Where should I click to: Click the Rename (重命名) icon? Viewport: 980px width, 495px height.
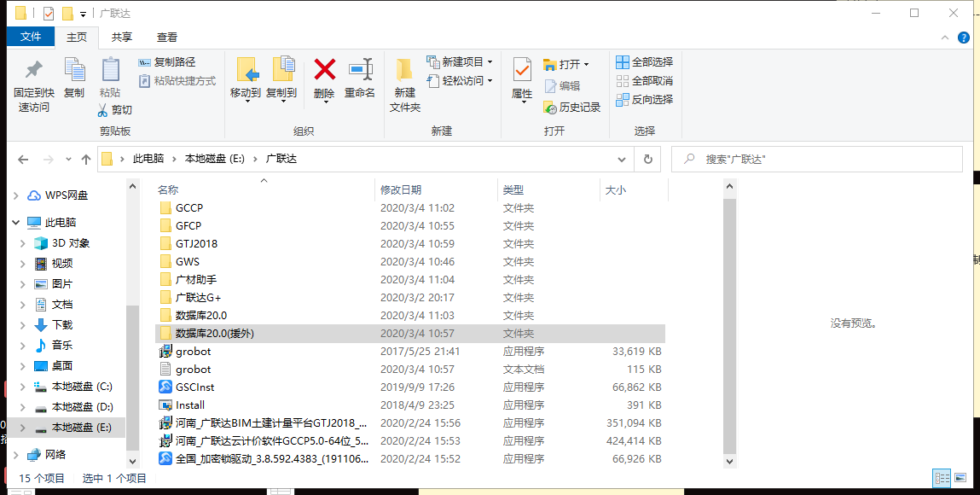(x=360, y=70)
